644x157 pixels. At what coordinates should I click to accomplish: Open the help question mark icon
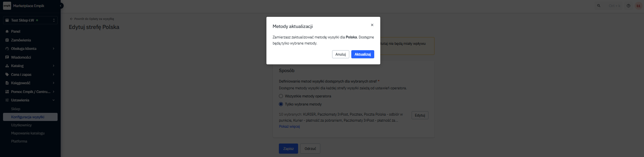(628, 6)
